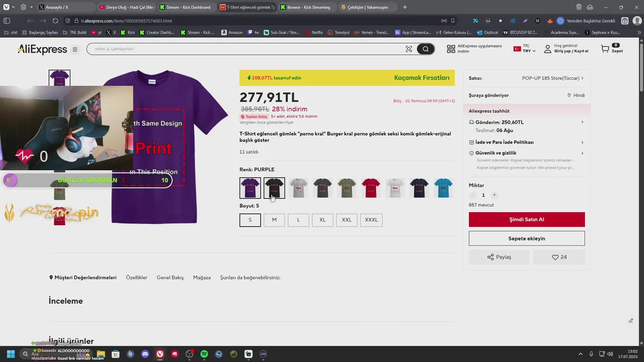The height and width of the screenshot is (362, 644).
Task: Click Sepete ekleyin button
Action: [527, 238]
